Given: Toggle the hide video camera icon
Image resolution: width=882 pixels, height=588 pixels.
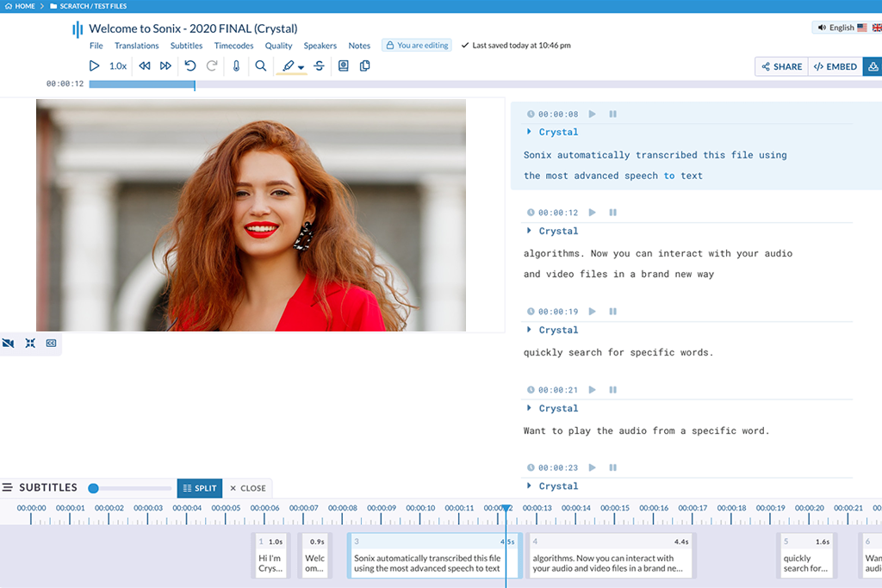Looking at the screenshot, I should point(9,343).
